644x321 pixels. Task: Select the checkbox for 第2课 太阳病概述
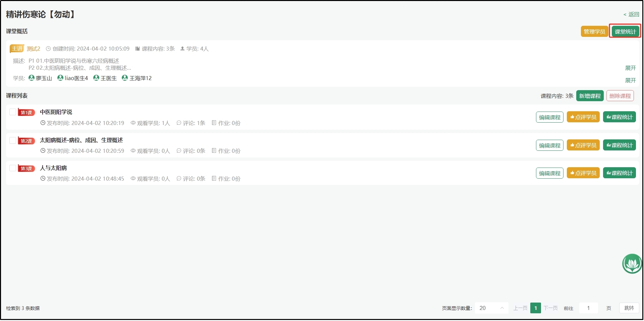[13, 140]
